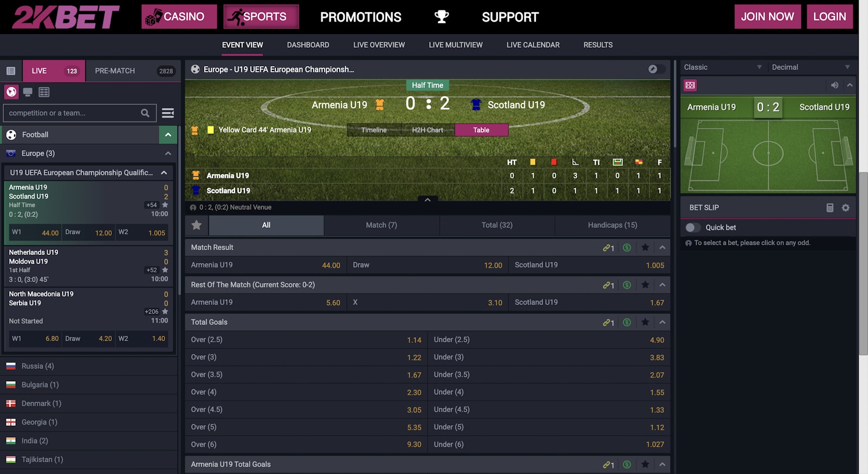Open the bet slip settings gear
Image resolution: width=868 pixels, height=474 pixels.
click(845, 207)
